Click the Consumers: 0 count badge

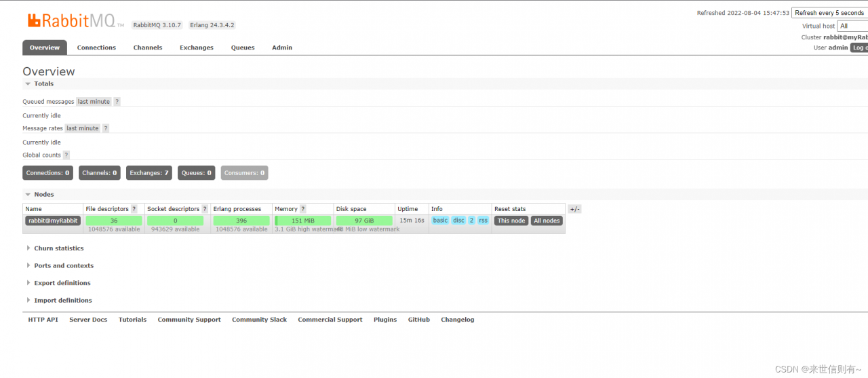click(244, 173)
